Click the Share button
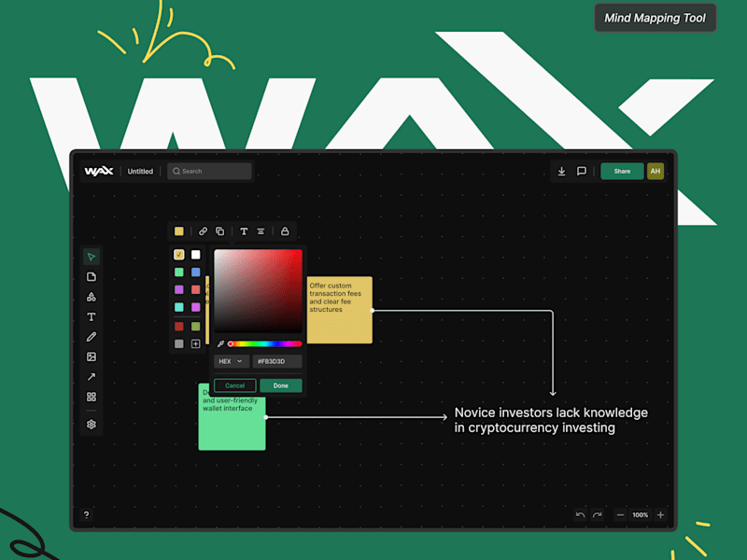 [x=622, y=171]
